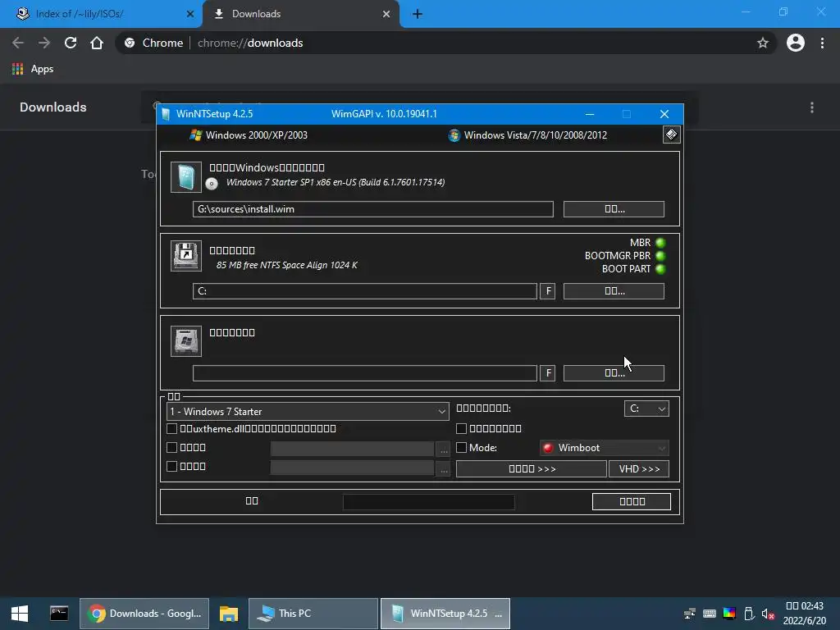The width and height of the screenshot is (840, 630).
Task: Switch to the Index of /~lily/ISOs/ tab
Action: tap(100, 14)
